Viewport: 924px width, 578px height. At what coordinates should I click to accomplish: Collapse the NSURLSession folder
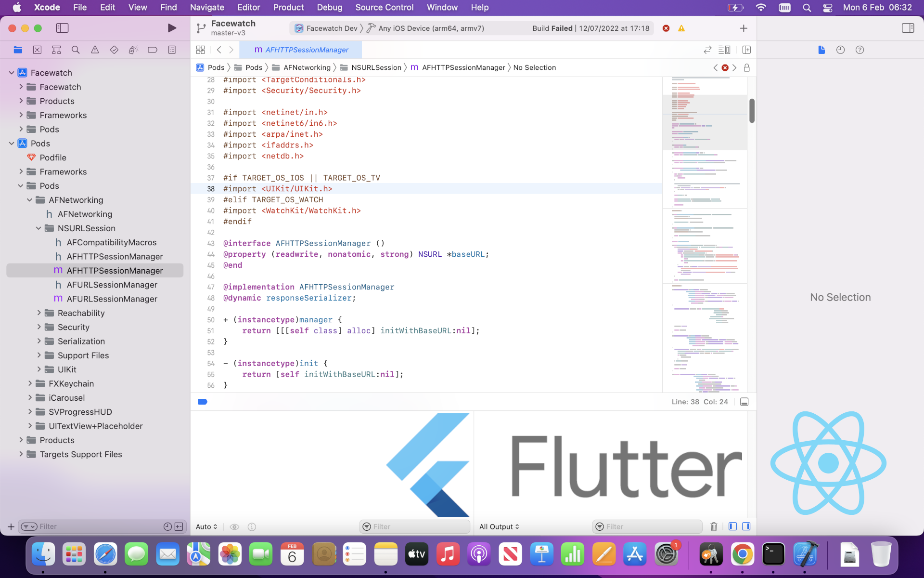38,228
